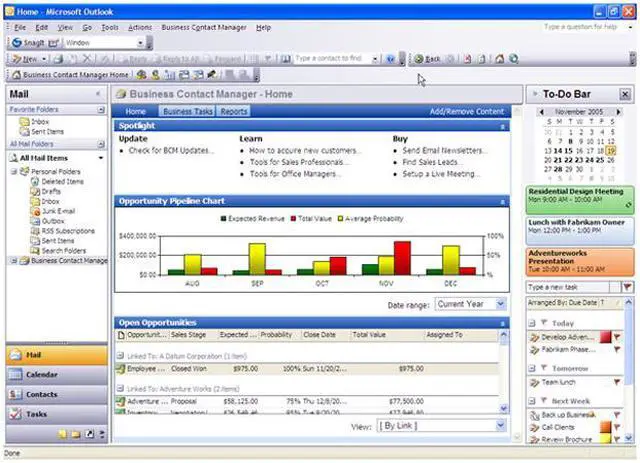Image resolution: width=640 pixels, height=463 pixels.
Task: Collapse the Tomorrow task group
Action: pos(532,368)
